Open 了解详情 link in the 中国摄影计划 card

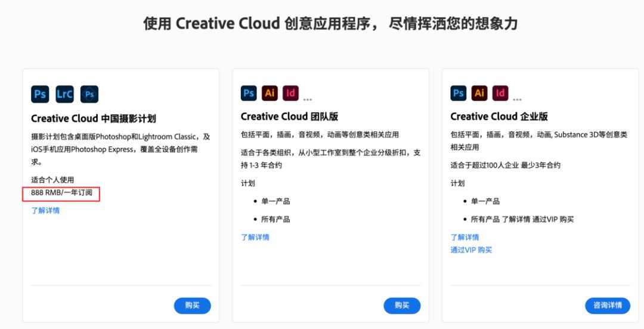pyautogui.click(x=45, y=210)
